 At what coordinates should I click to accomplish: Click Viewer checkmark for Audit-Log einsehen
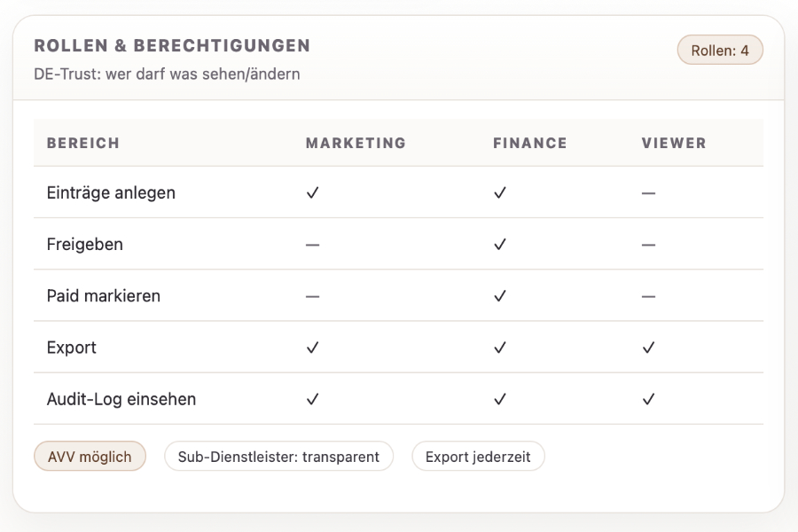[648, 399]
